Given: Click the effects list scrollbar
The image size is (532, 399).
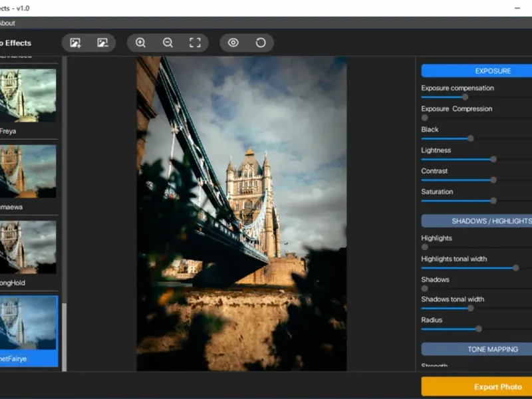Looking at the screenshot, I should click(64, 337).
